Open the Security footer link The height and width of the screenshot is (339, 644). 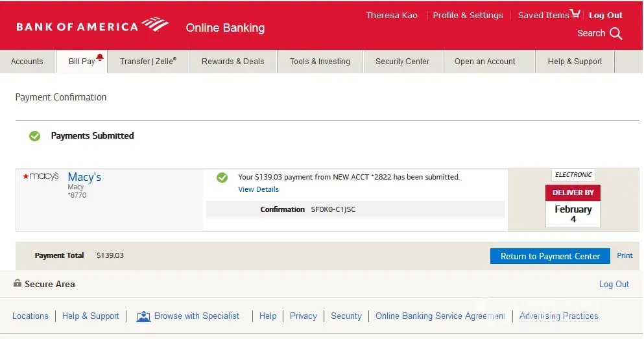coord(346,316)
